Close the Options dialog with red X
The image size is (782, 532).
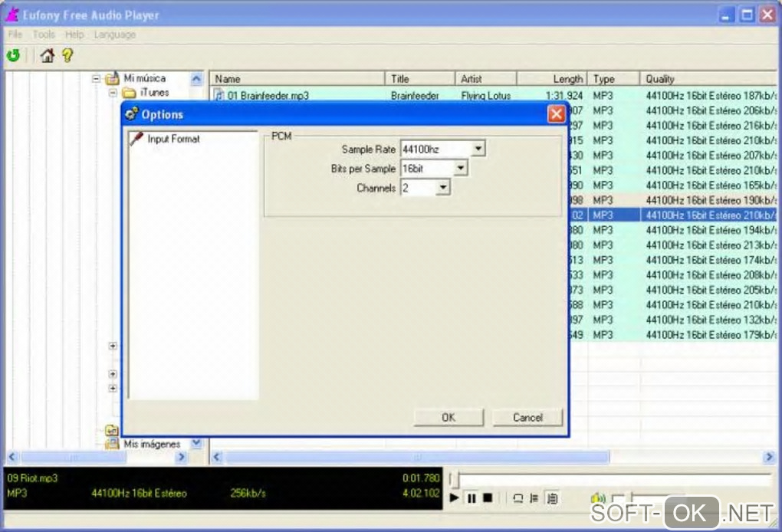[x=556, y=114]
